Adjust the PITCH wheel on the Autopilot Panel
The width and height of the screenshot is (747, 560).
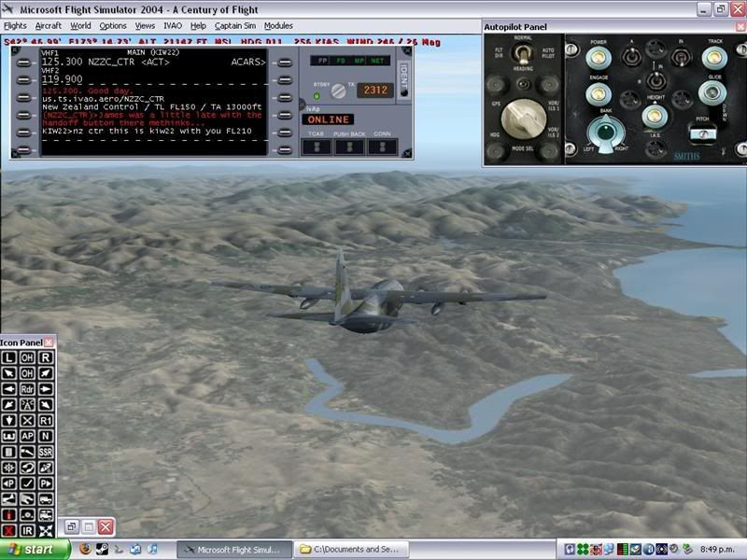coord(702,134)
